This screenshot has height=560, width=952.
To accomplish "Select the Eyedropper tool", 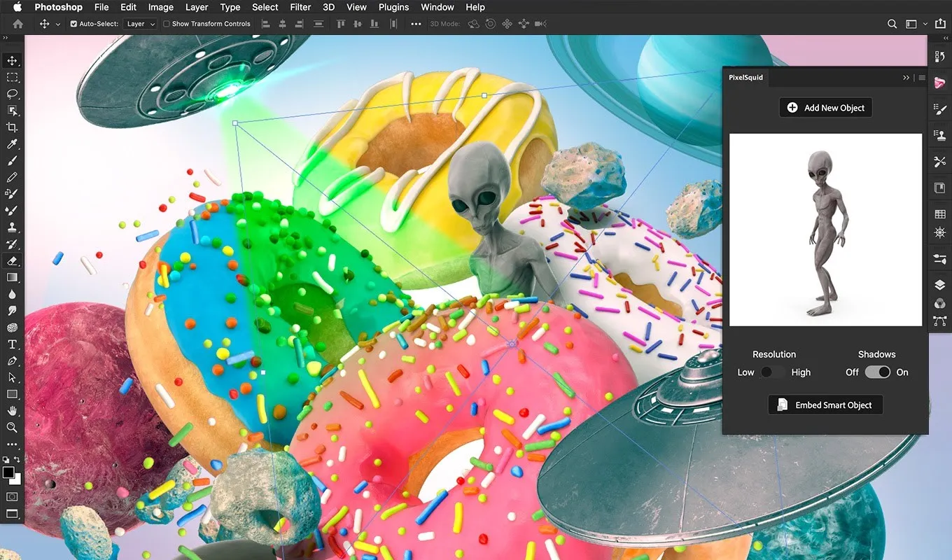I will pos(12,144).
